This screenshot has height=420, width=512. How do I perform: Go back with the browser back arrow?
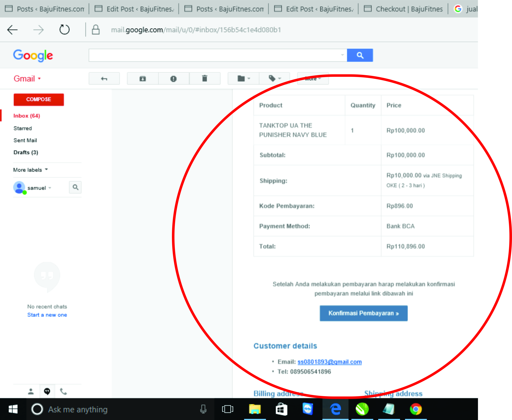point(12,30)
